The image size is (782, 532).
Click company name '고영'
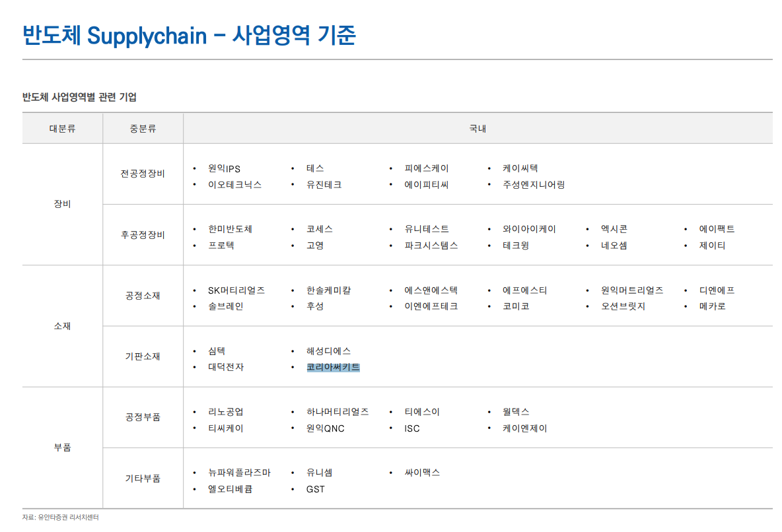click(x=315, y=246)
